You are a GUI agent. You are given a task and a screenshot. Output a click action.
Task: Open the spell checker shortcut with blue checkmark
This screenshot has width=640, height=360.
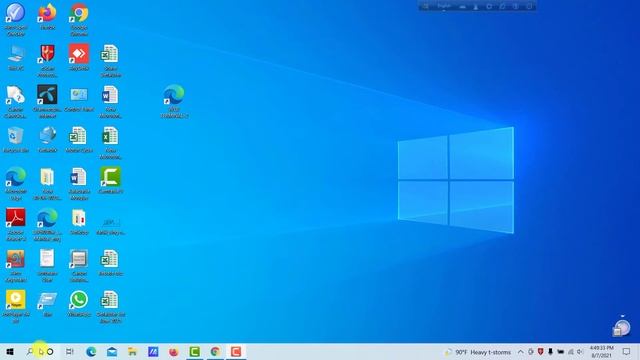pyautogui.click(x=16, y=19)
